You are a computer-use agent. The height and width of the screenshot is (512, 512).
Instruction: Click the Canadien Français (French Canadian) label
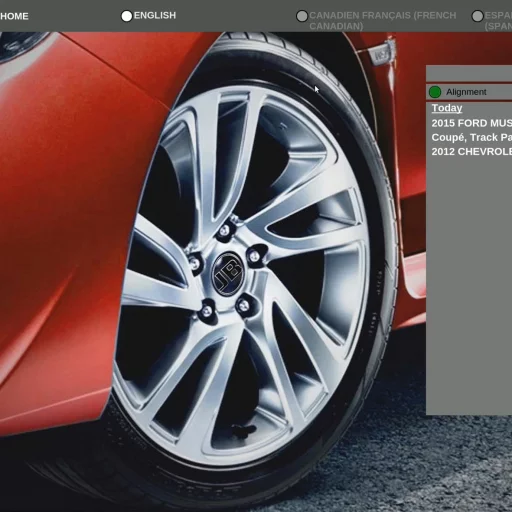[382, 21]
